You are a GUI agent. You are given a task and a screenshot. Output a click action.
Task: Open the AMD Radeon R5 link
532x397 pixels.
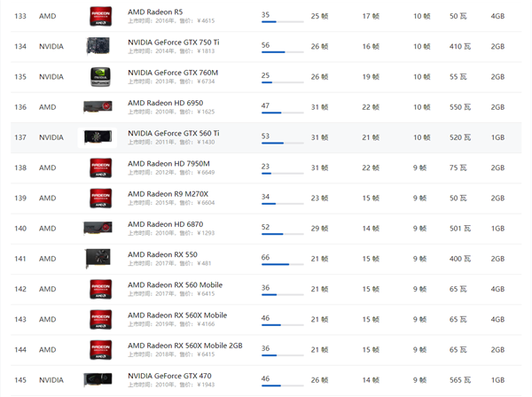point(155,12)
